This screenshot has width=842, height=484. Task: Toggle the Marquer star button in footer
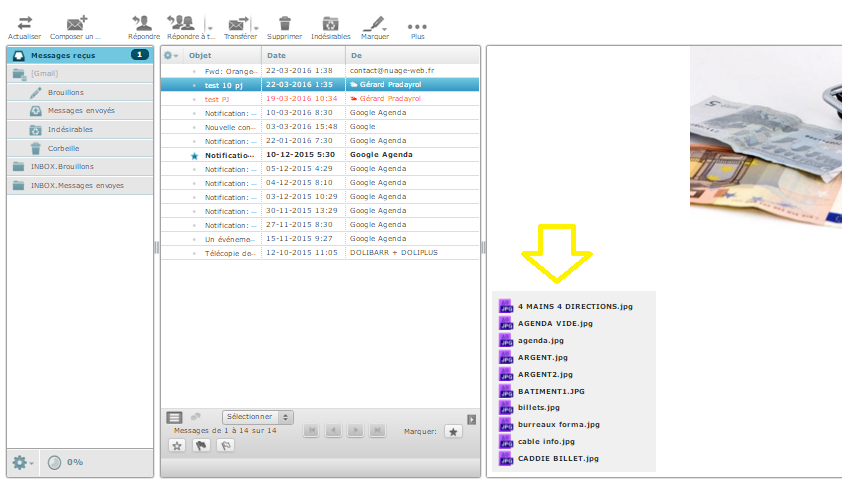tap(453, 431)
